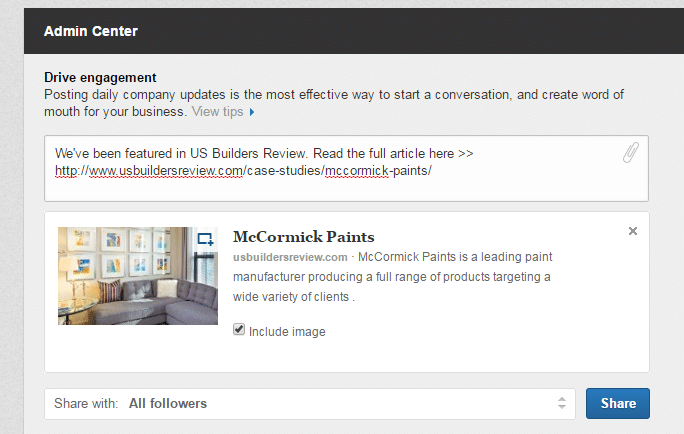Click the McCormick Paints preview title
This screenshot has height=434, width=684.
(303, 237)
